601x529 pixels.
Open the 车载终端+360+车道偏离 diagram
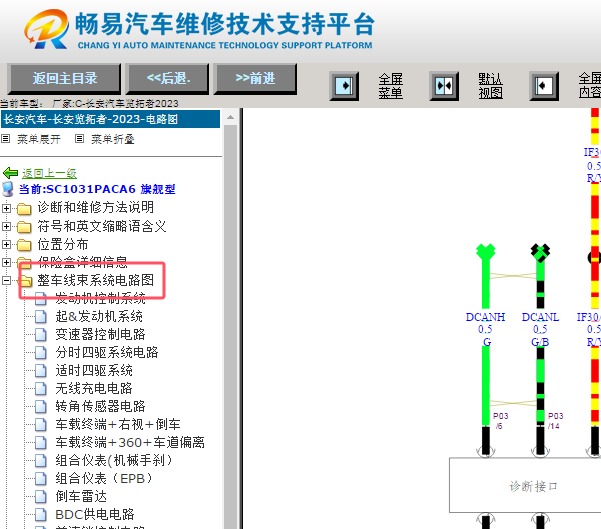pos(130,442)
